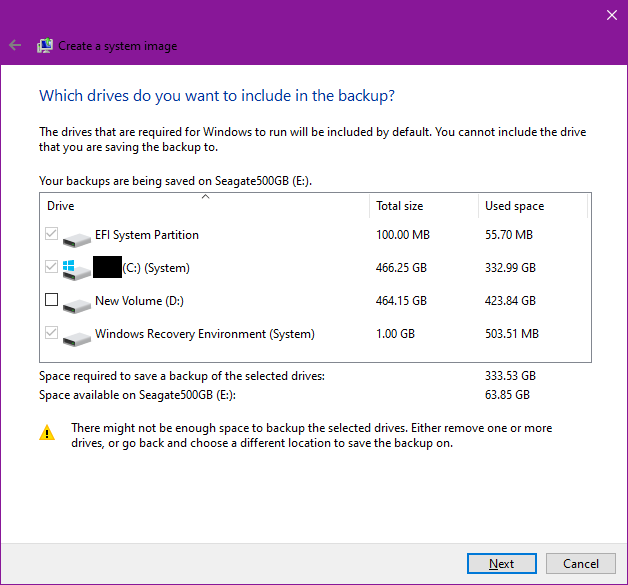Sort list by Total size column header
This screenshot has height=585, width=628.
pyautogui.click(x=422, y=206)
